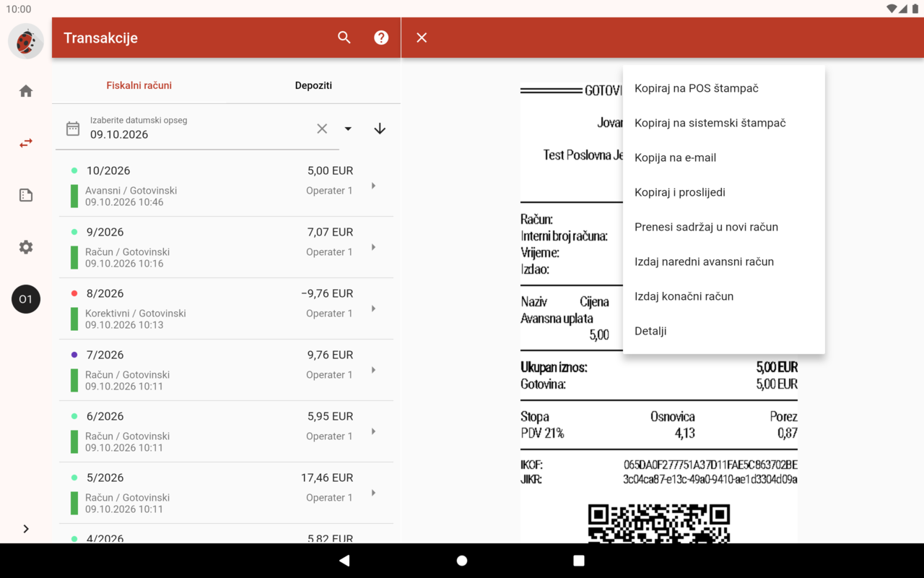The image size is (924, 578).
Task: Click the IKOF code value
Action: (x=710, y=465)
